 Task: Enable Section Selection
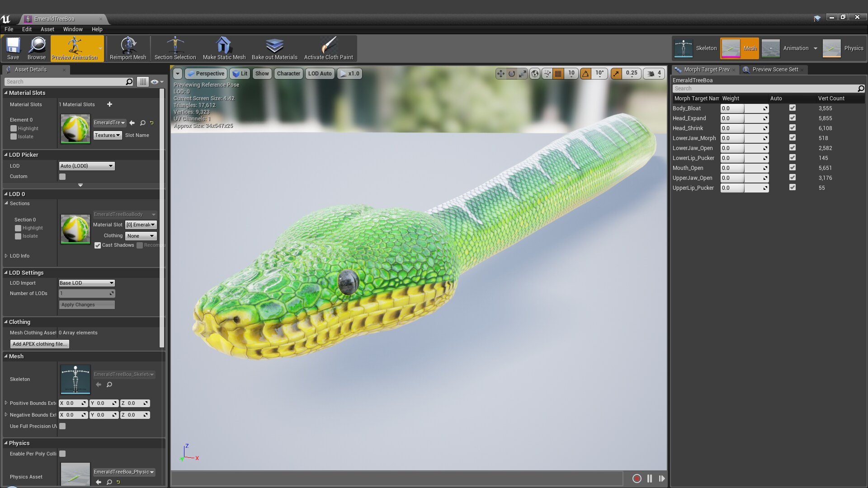[x=175, y=48]
